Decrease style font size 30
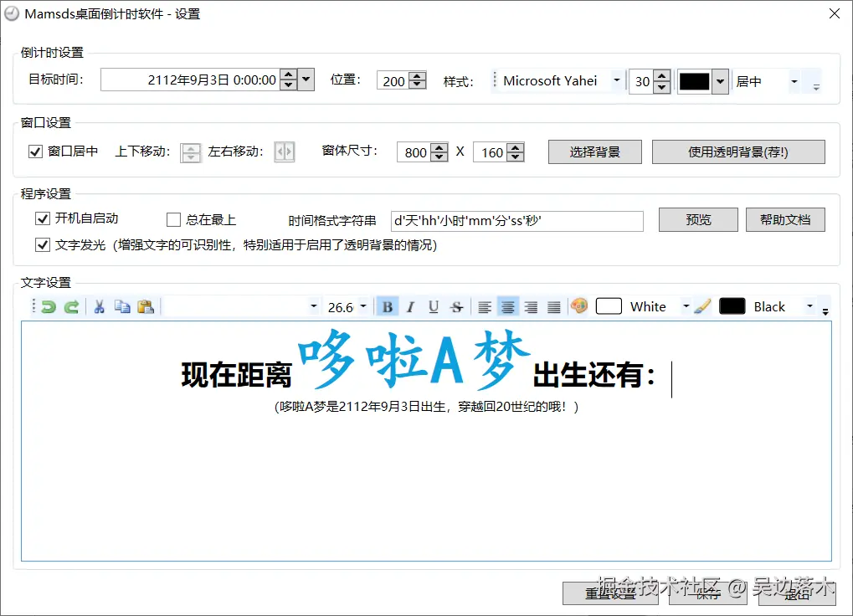 (661, 87)
